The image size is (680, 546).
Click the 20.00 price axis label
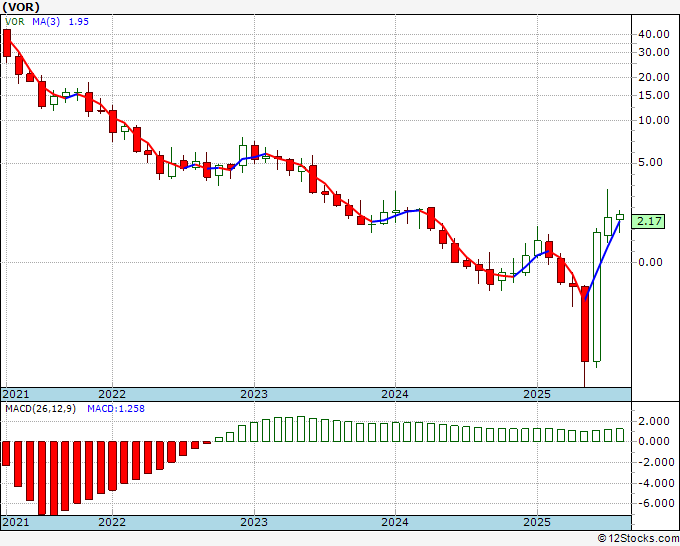click(654, 78)
